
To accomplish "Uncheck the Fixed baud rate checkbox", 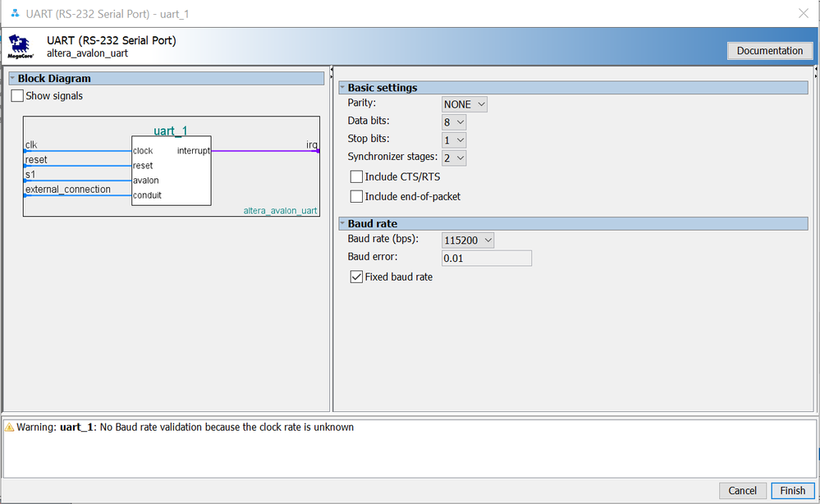I will point(356,277).
